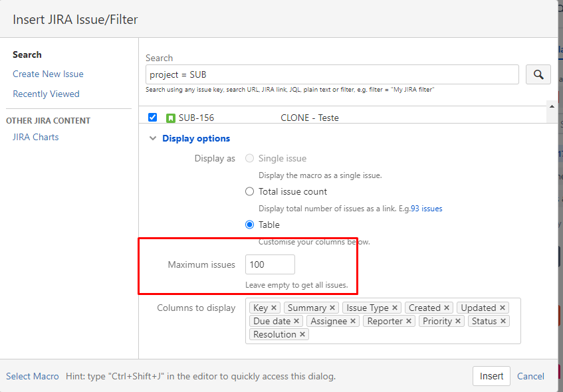
Task: Click the Insert JIRA Issue/Filter title
Action: (75, 19)
